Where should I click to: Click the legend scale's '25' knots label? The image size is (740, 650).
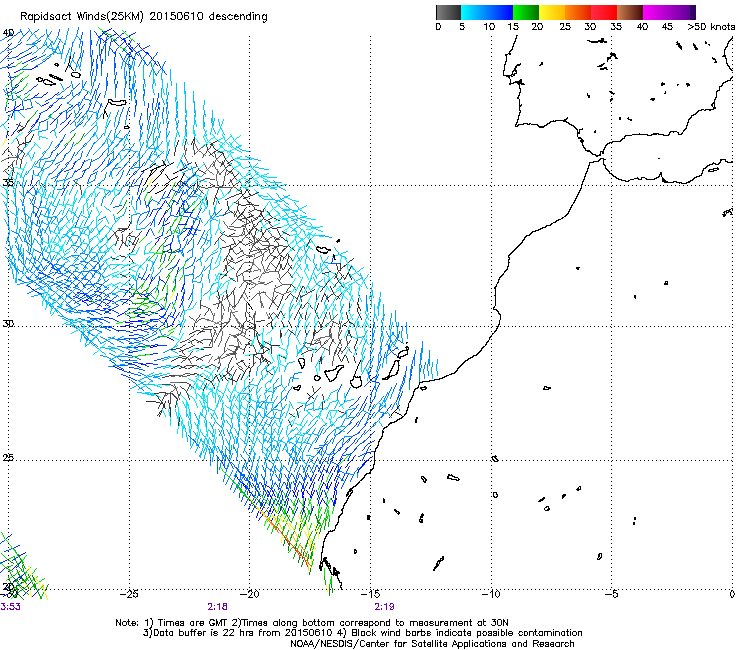click(x=565, y=27)
